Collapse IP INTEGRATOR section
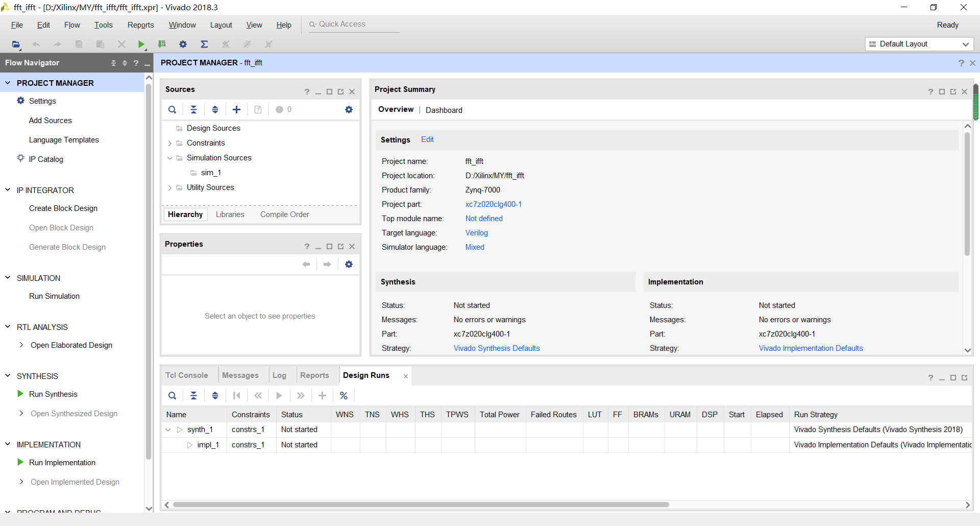Viewport: 980px width, 526px height. [8, 189]
